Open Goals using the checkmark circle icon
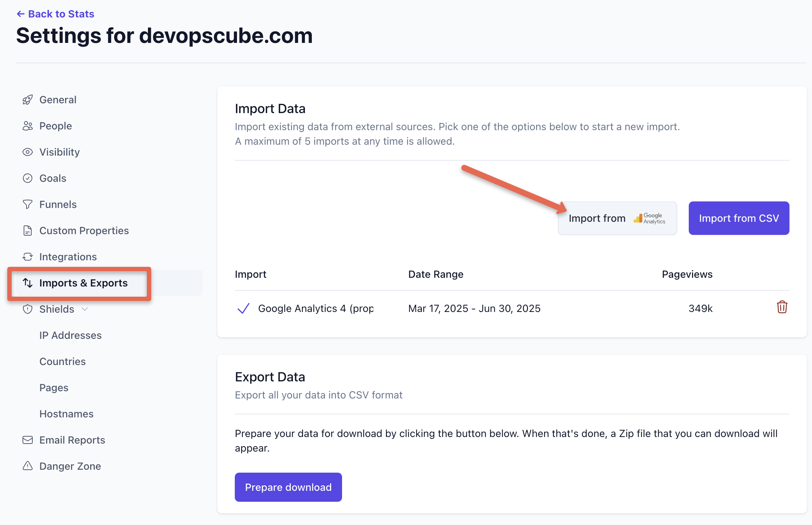This screenshot has height=525, width=812. click(x=27, y=178)
